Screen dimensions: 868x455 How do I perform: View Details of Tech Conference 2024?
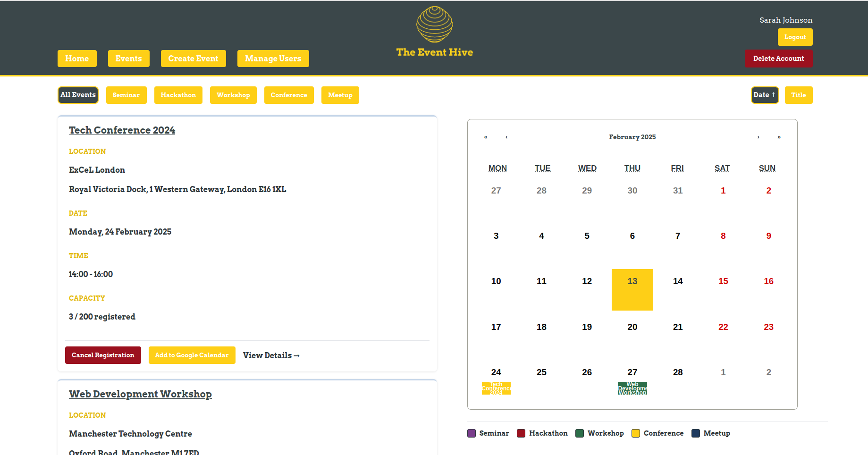pos(271,355)
